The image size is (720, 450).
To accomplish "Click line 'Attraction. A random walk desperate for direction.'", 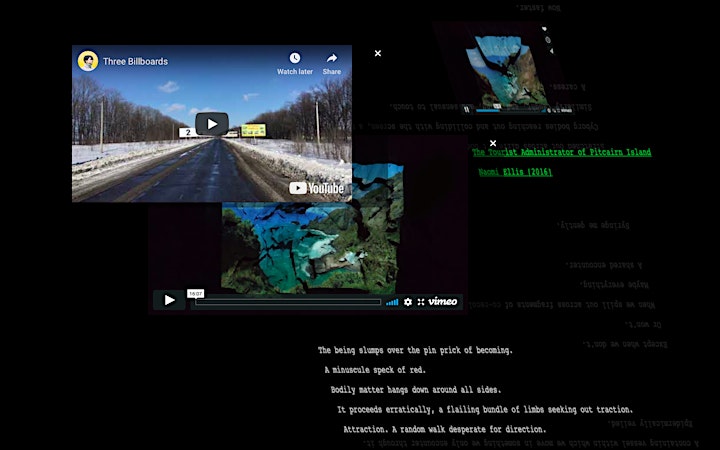I will (x=445, y=430).
